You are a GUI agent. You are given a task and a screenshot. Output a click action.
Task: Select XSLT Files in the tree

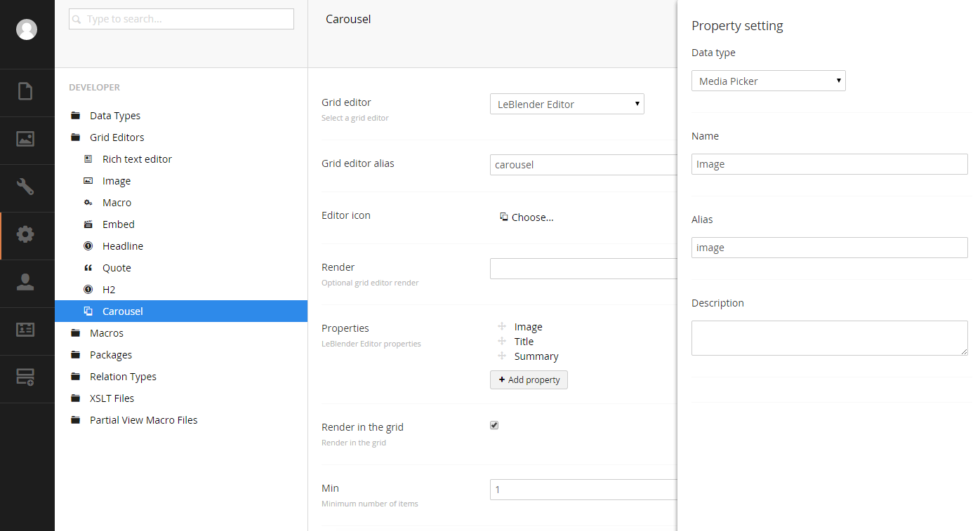pyautogui.click(x=112, y=398)
